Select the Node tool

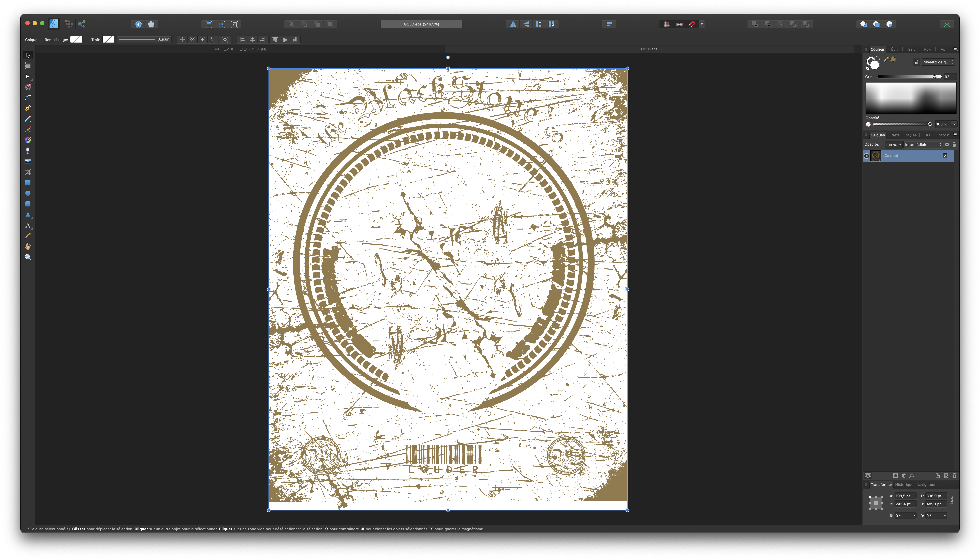[28, 76]
